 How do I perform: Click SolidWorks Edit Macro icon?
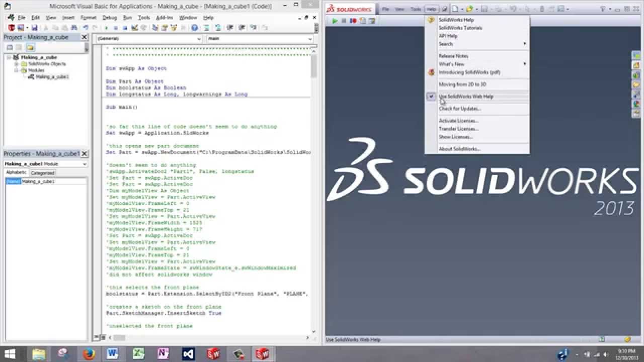tap(372, 21)
